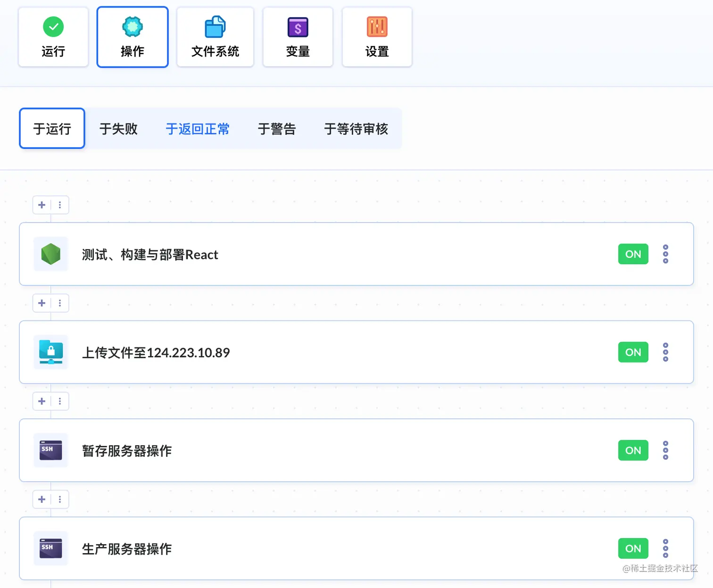Open more options for 测试、构建与部署React

[665, 254]
